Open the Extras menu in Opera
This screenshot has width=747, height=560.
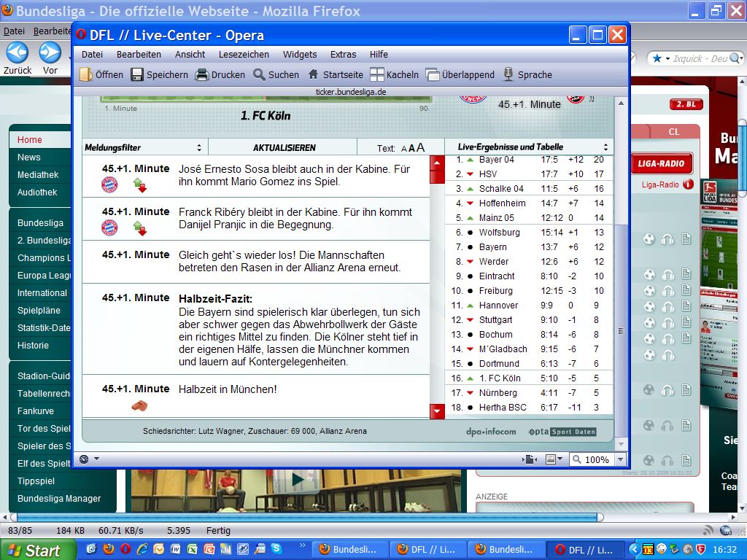pyautogui.click(x=343, y=54)
